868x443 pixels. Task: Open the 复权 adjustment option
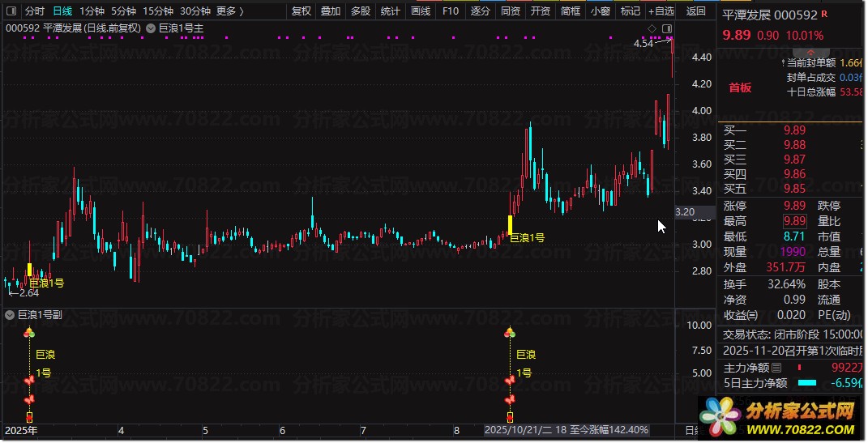click(301, 11)
